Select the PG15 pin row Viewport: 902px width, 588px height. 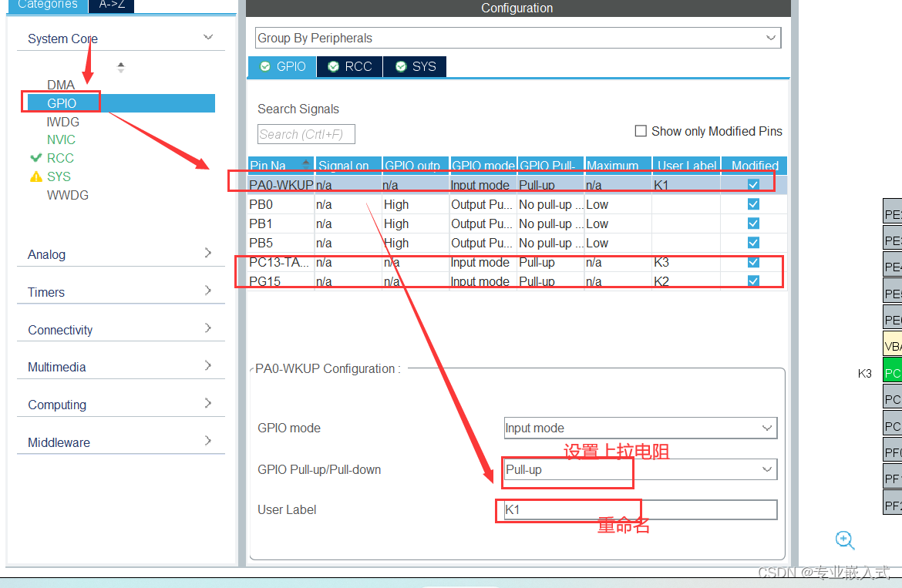pos(517,281)
